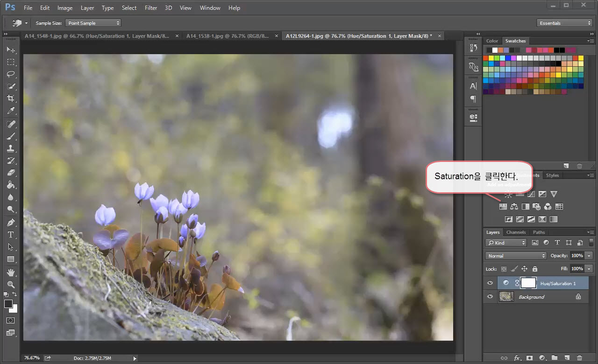Select the Rectangular Marquee tool
The image size is (598, 364).
[11, 62]
